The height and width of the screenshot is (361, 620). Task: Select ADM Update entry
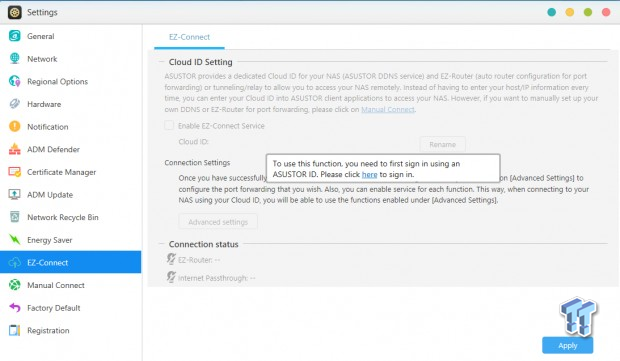(x=70, y=194)
